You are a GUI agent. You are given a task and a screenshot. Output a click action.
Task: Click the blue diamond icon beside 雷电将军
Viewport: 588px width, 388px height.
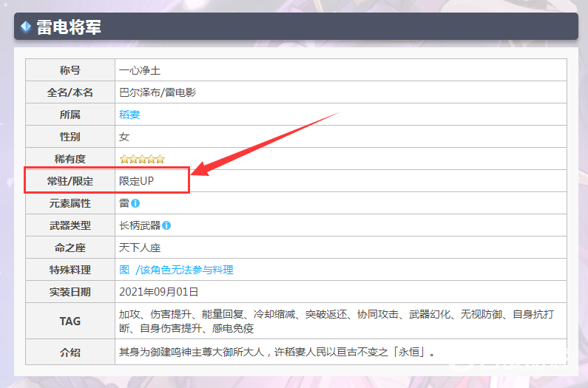pyautogui.click(x=26, y=27)
